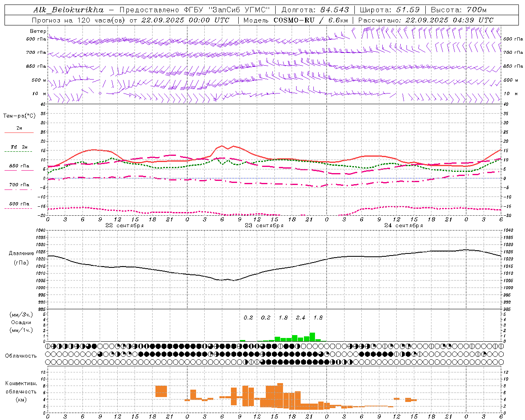Click the Рассчитано: 22.09.2025 04:39 UTC text
The height and width of the screenshot is (420, 525).
pyautogui.click(x=426, y=20)
